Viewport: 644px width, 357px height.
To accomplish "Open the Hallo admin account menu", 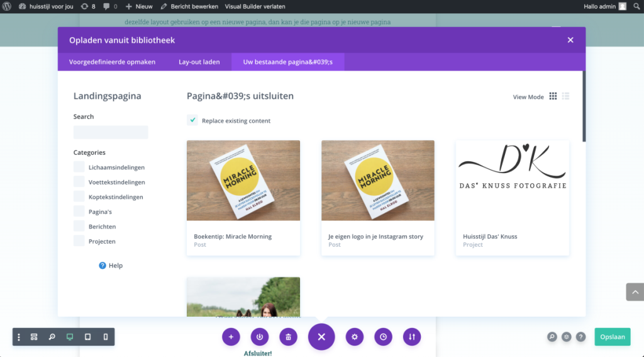I will point(604,6).
